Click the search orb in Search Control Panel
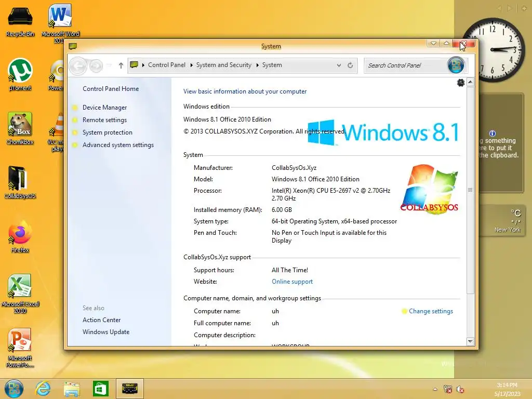 click(x=456, y=65)
